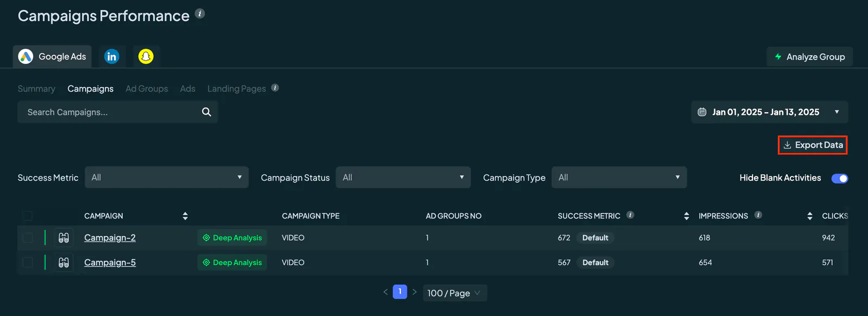Open the Snapchat ads tab icon
Viewport: 868px width, 316px height.
(146, 56)
